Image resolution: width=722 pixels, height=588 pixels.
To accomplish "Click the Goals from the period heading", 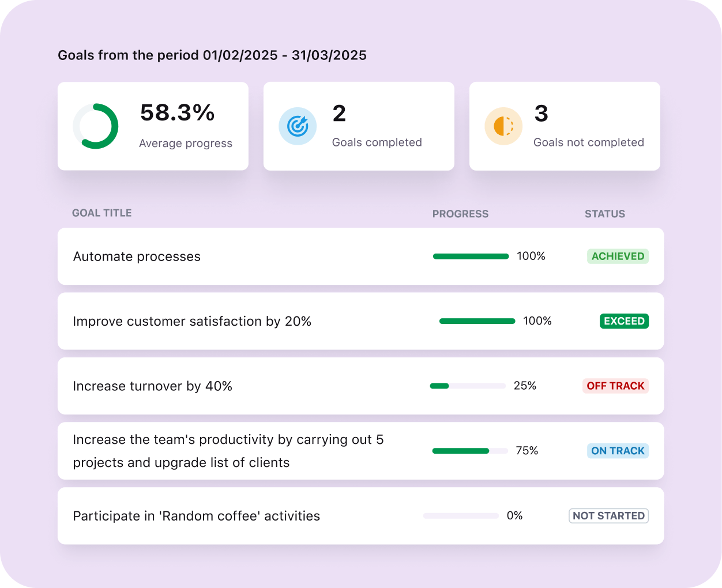I will point(212,55).
